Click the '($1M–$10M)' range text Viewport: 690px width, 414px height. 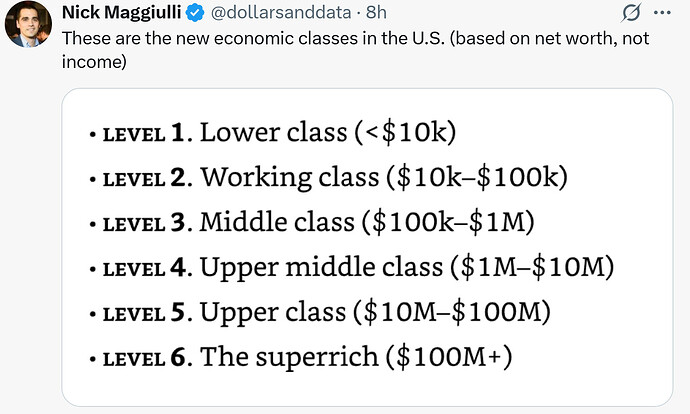pos(532,267)
